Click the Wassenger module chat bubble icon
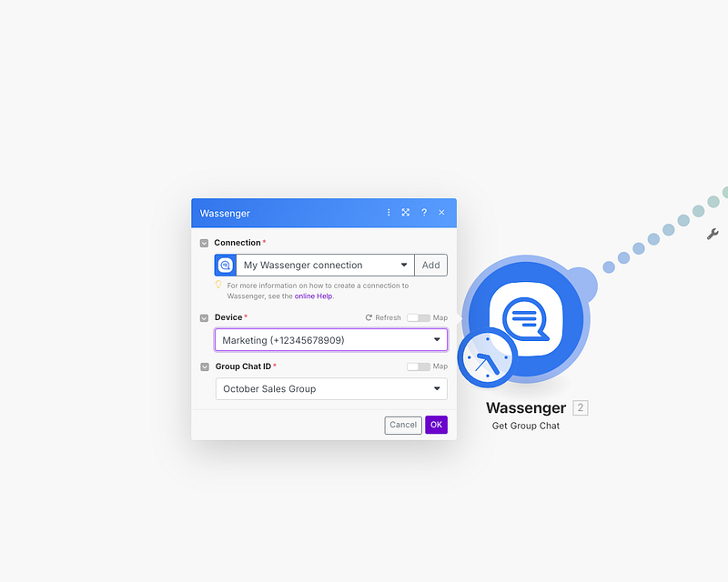This screenshot has width=728, height=582. point(524,316)
